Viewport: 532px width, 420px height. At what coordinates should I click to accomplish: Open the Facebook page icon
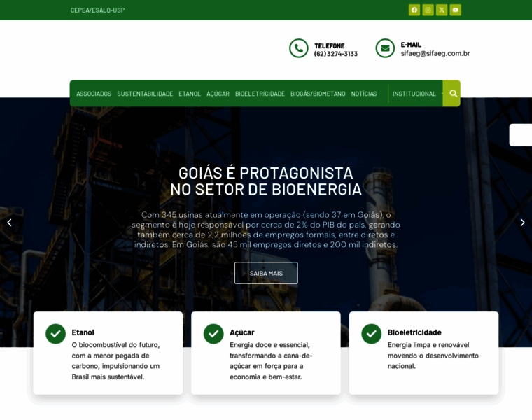point(414,10)
